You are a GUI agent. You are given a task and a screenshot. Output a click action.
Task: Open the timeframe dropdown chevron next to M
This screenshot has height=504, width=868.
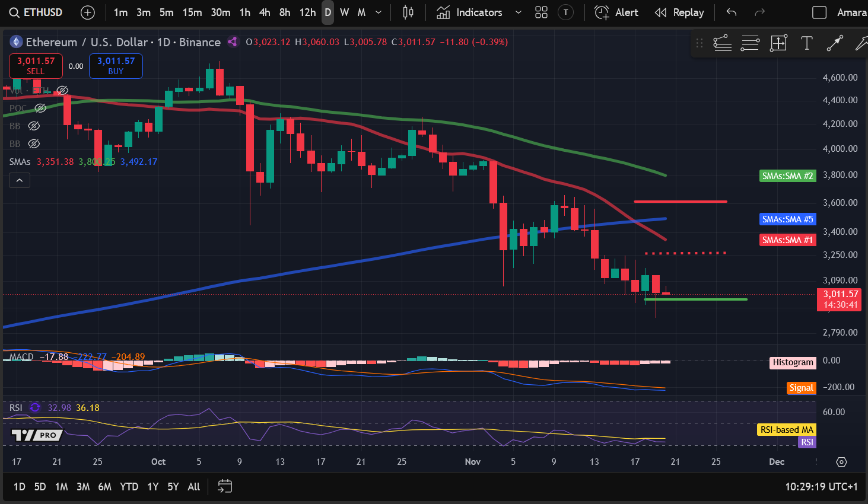click(x=378, y=12)
